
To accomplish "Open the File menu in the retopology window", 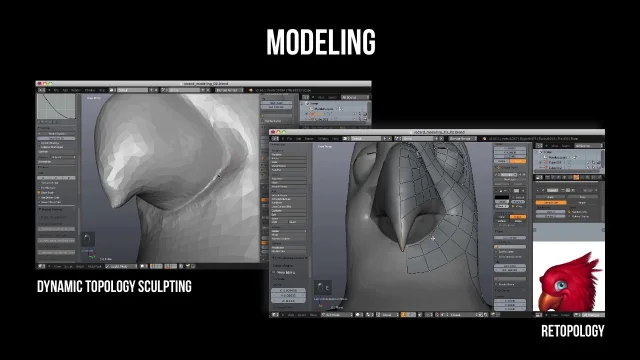I will pyautogui.click(x=289, y=139).
